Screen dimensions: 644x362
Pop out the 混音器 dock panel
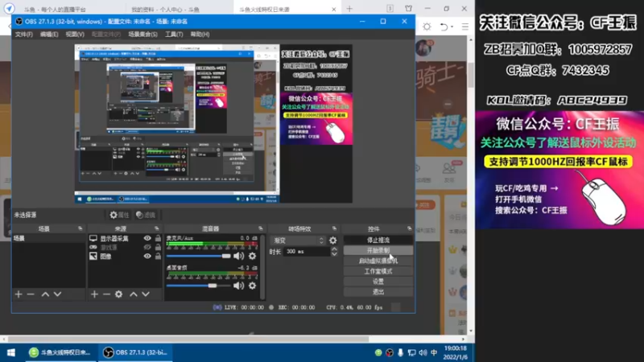pos(260,228)
